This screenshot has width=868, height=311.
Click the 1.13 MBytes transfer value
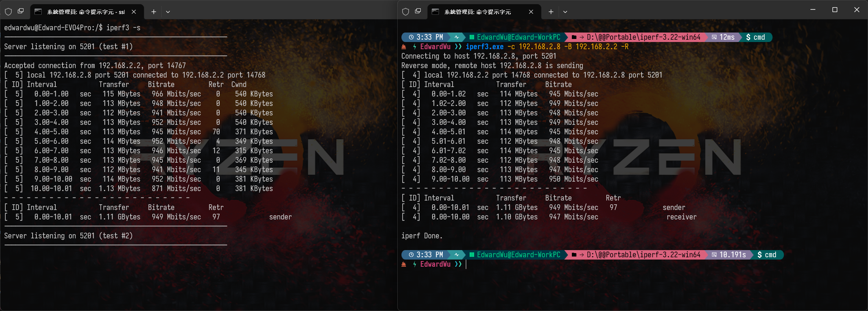[x=120, y=188]
